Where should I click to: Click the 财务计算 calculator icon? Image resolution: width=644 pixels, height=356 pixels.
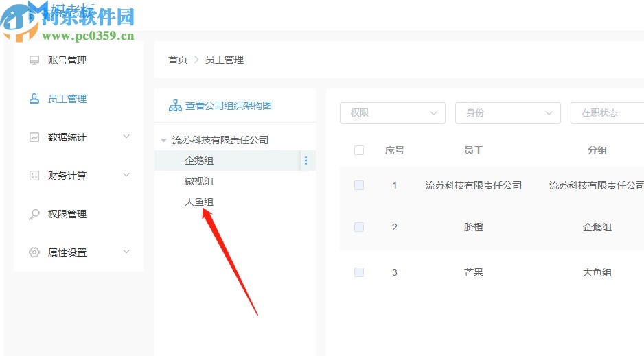(34, 176)
